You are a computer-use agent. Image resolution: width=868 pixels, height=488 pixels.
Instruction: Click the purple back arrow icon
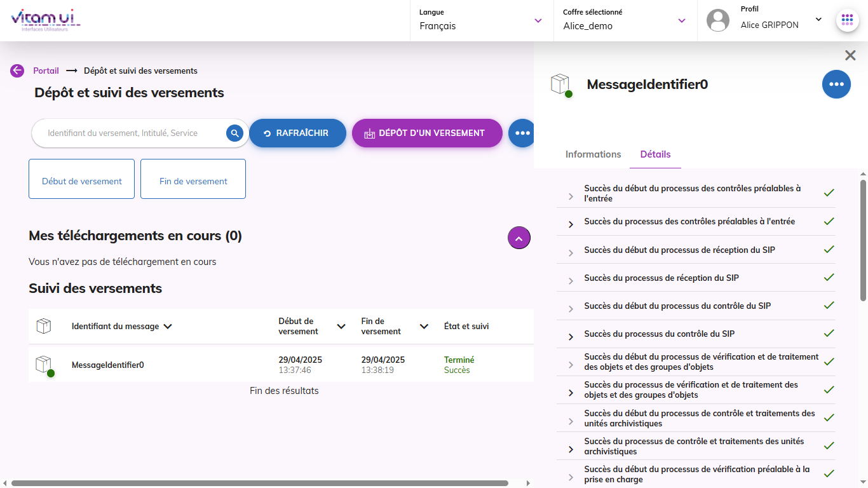(x=17, y=71)
